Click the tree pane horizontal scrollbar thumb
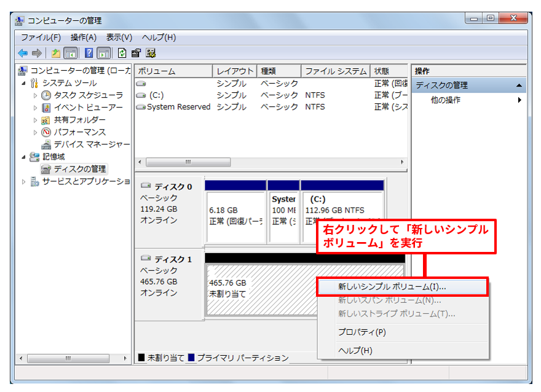Viewport: 541px width, 392px height. click(68, 359)
